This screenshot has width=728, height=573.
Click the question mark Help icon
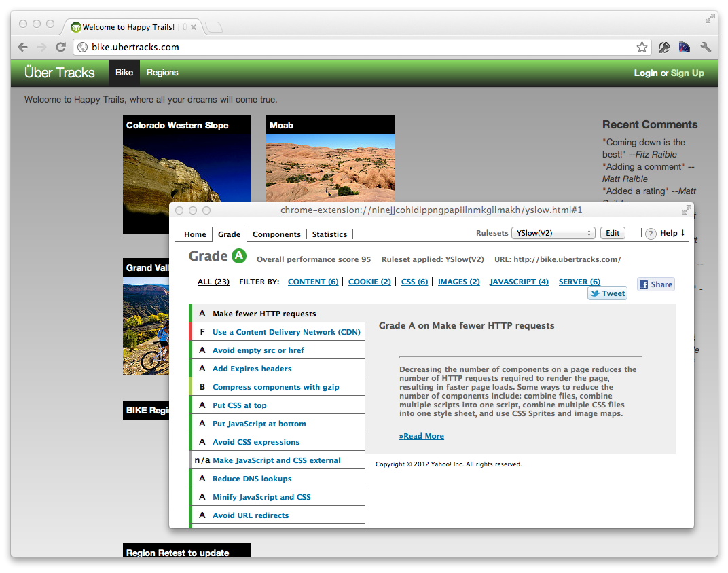point(651,234)
